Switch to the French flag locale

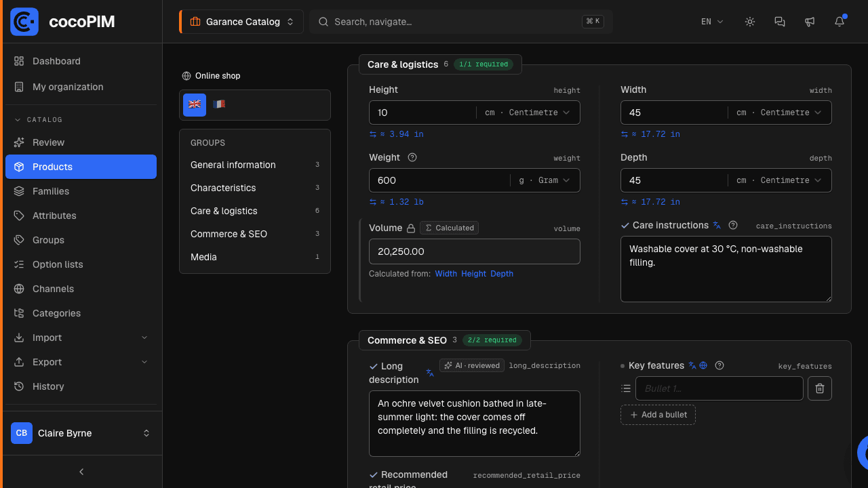point(219,105)
